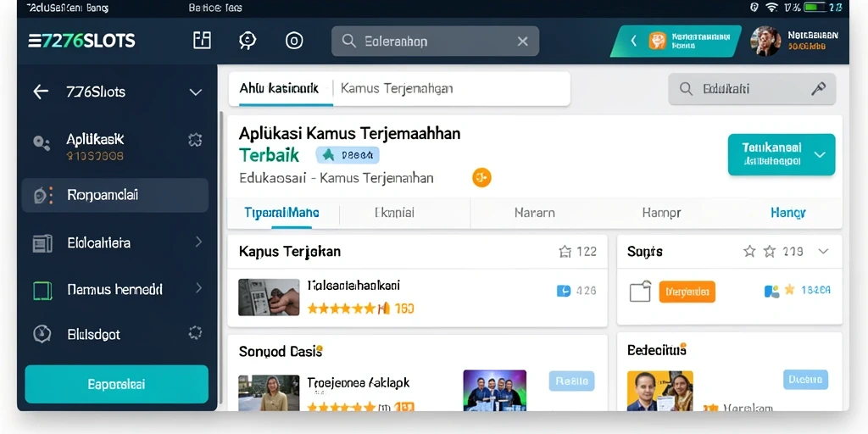868x434 pixels.
Task: Click the pin icon in Edukakti search
Action: click(818, 88)
